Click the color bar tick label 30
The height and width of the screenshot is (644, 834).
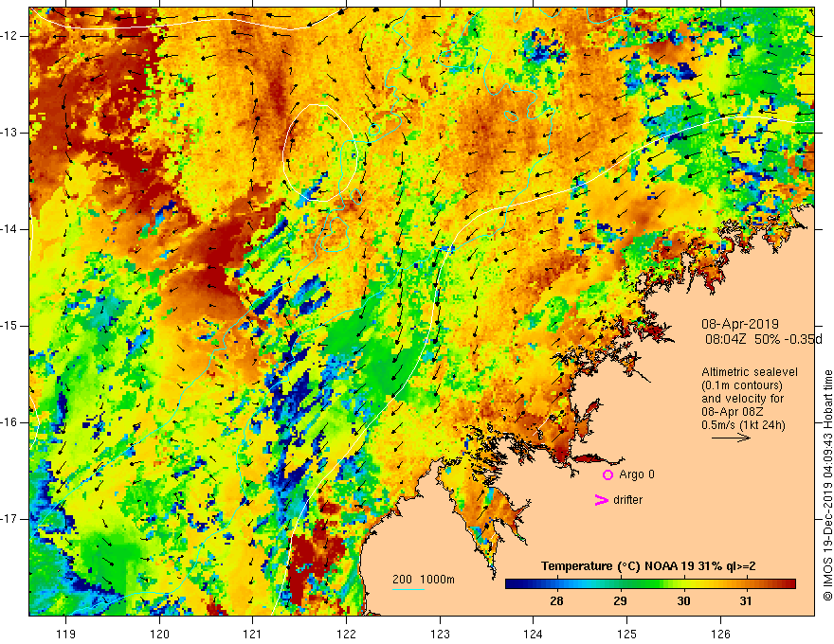coord(683,601)
